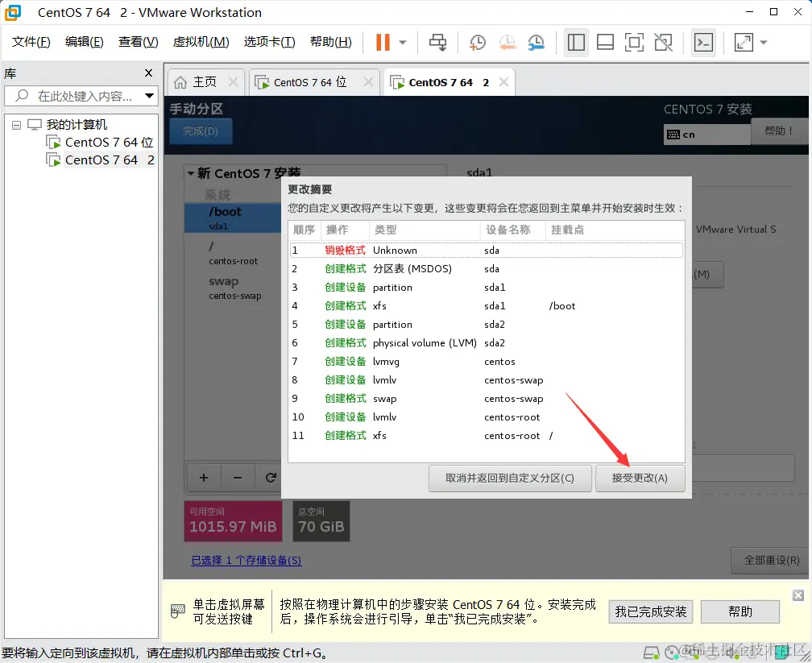Screen dimensions: 812x663
Task: Click 取消并返回到自定义分区(C)
Action: click(x=510, y=478)
